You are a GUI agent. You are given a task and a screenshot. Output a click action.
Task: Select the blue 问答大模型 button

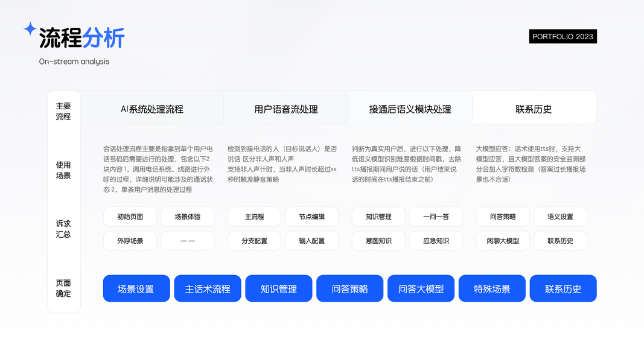pyautogui.click(x=421, y=288)
